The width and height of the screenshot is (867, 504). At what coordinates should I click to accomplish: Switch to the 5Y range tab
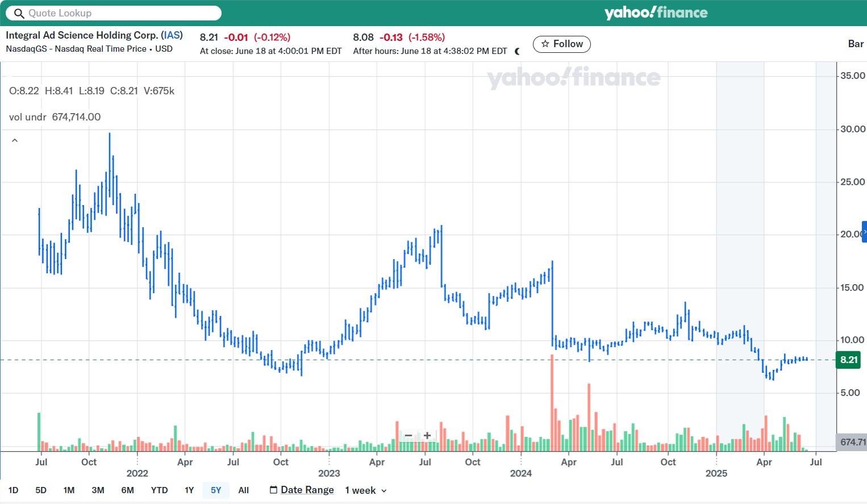click(216, 490)
